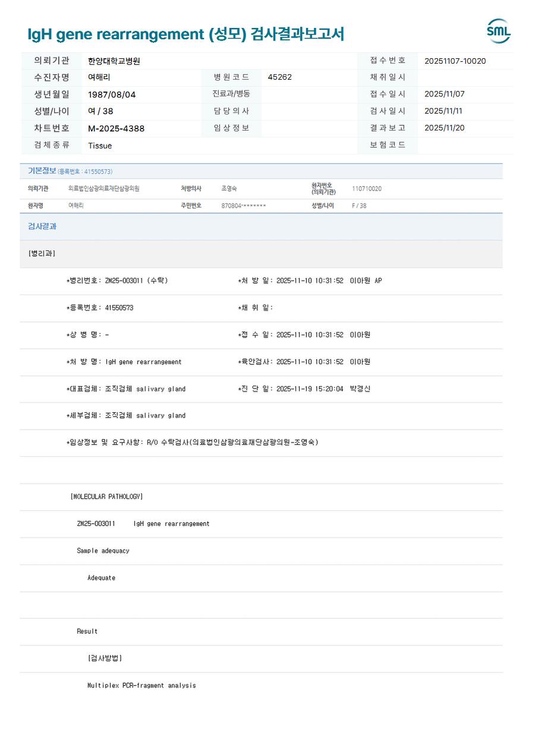The width and height of the screenshot is (535, 756).
Task: Select receipt date 2025/11/07
Action: click(445, 94)
